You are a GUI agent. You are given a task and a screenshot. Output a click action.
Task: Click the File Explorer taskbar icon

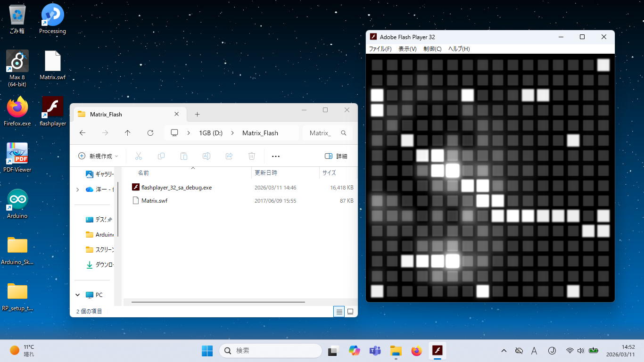pos(396,351)
